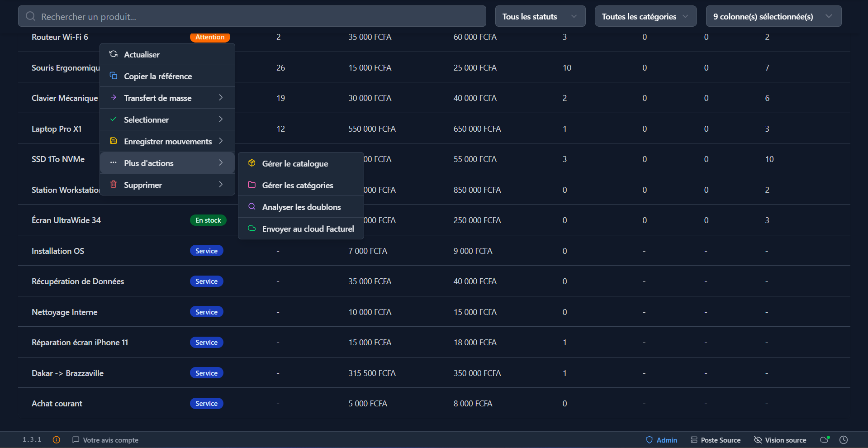Viewport: 868px width, 448px height.
Task: Choose Gérer le catalogue in the submenu
Action: (301, 163)
